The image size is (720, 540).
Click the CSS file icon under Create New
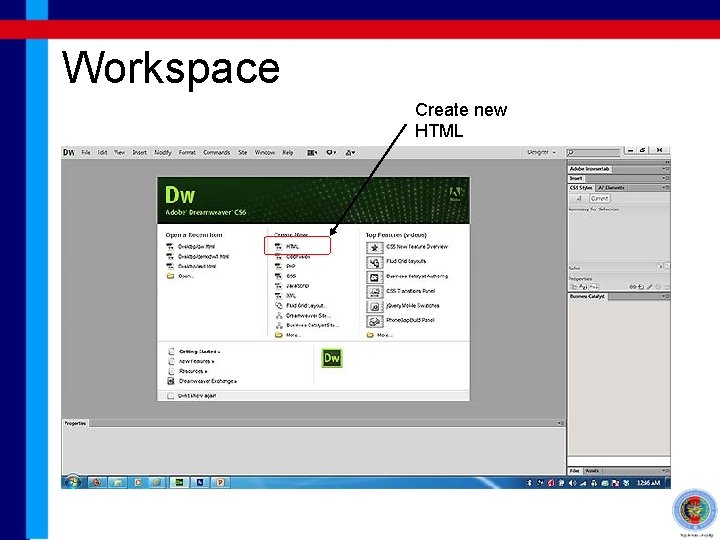(x=278, y=276)
